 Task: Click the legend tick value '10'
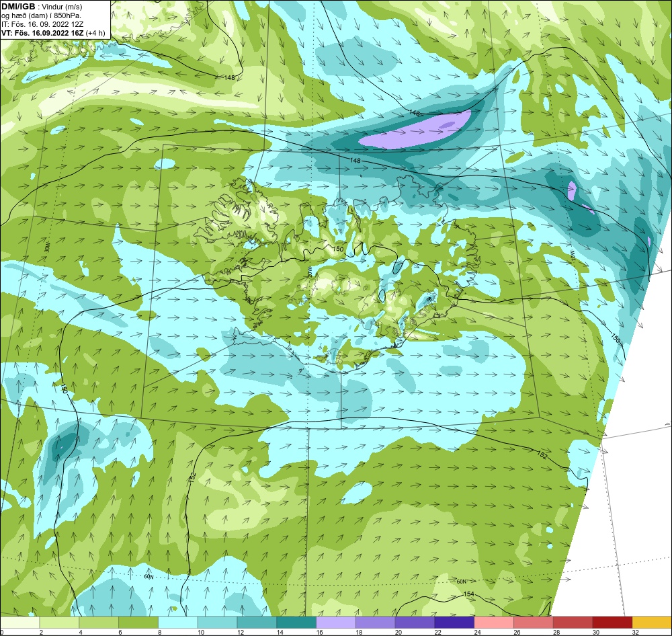coord(201,632)
